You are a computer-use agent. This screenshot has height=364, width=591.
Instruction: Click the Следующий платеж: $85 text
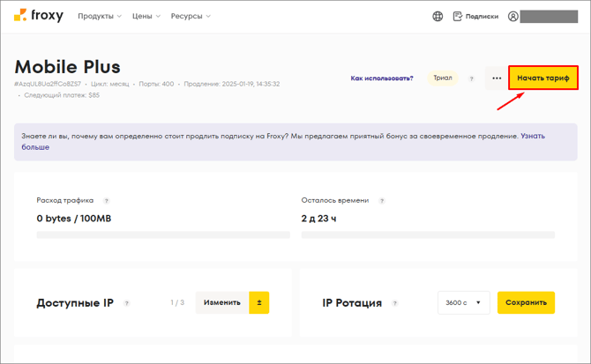pyautogui.click(x=62, y=95)
